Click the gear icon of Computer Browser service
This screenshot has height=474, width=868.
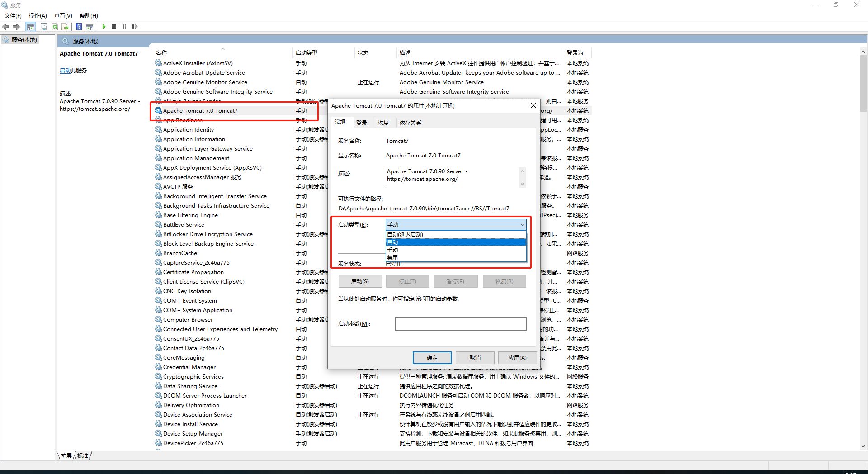tap(158, 319)
